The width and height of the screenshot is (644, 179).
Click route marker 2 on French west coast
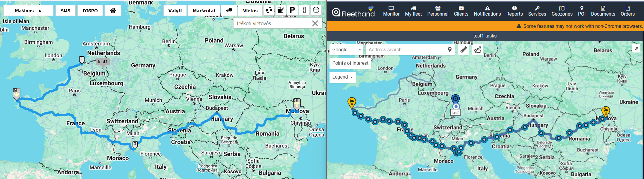[x=16, y=94]
